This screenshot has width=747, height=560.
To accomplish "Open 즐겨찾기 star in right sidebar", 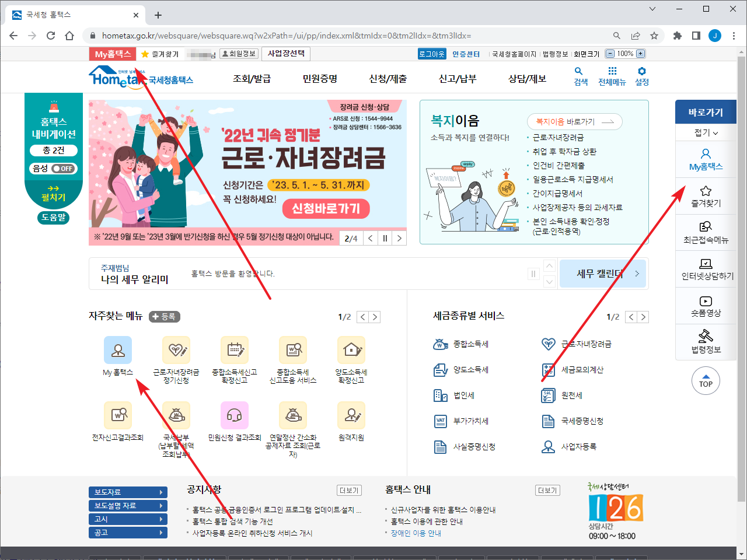I will 706,197.
